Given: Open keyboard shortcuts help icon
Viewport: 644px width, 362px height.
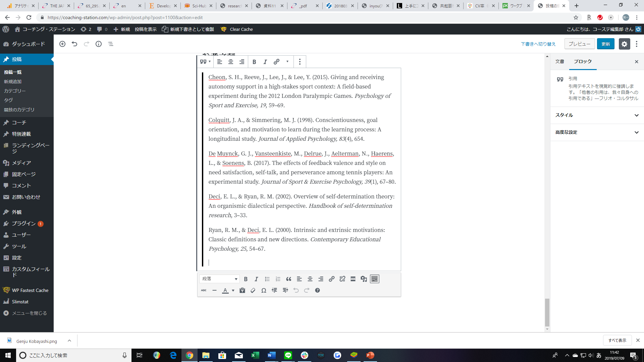Looking at the screenshot, I should (x=318, y=290).
